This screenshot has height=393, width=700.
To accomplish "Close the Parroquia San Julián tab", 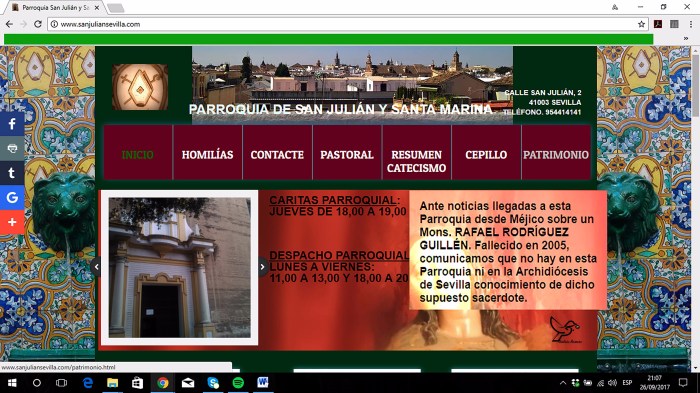I will tap(97, 8).
